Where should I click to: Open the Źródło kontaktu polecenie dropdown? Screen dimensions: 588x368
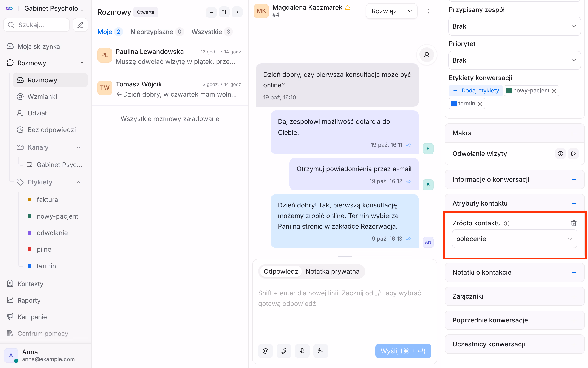coord(514,239)
